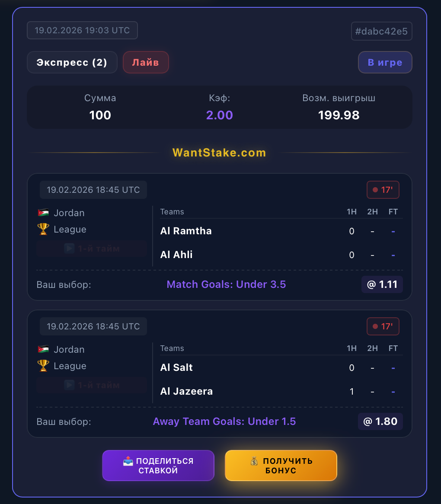The width and height of the screenshot is (441, 504).
Task: Click the Поделиться ставкой share button
Action: pyautogui.click(x=158, y=466)
